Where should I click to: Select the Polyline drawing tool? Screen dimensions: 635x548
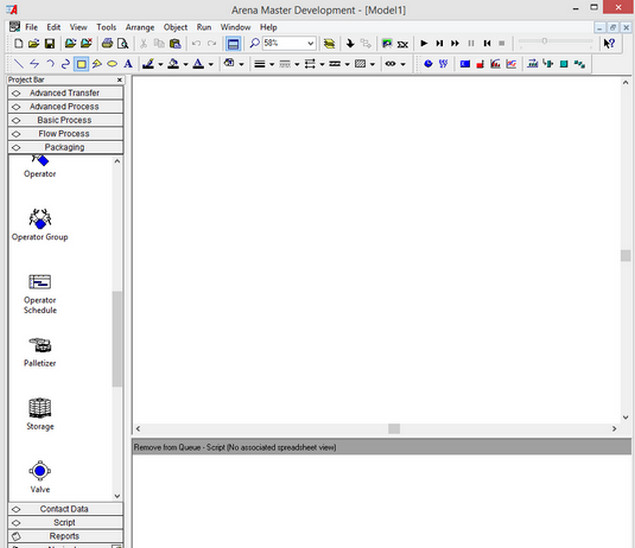[x=34, y=64]
